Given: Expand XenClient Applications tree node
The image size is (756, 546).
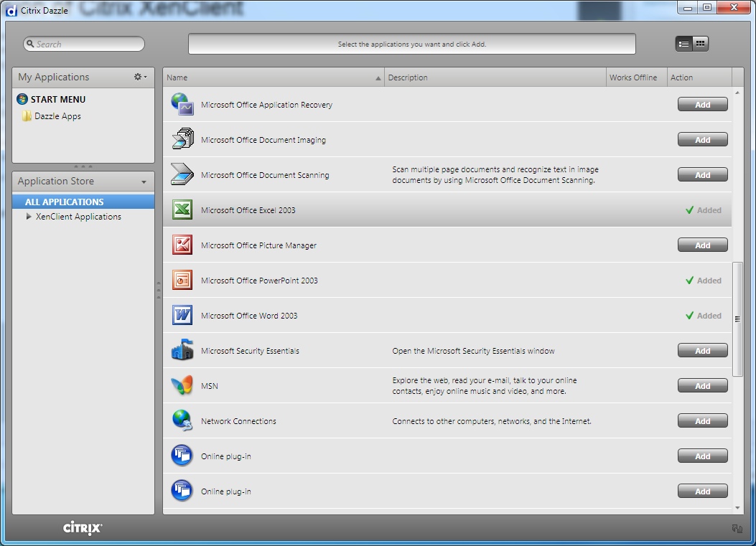Looking at the screenshot, I should (x=29, y=217).
